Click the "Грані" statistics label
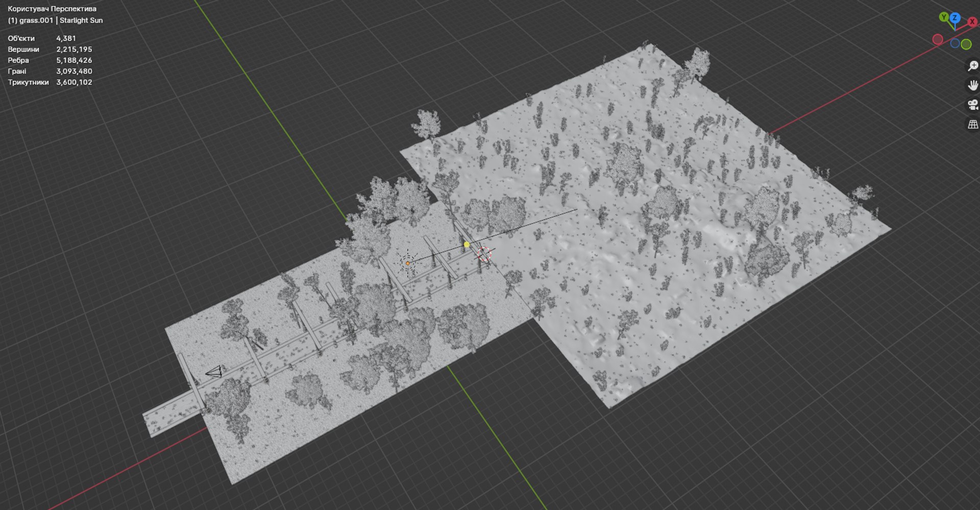 tap(17, 71)
